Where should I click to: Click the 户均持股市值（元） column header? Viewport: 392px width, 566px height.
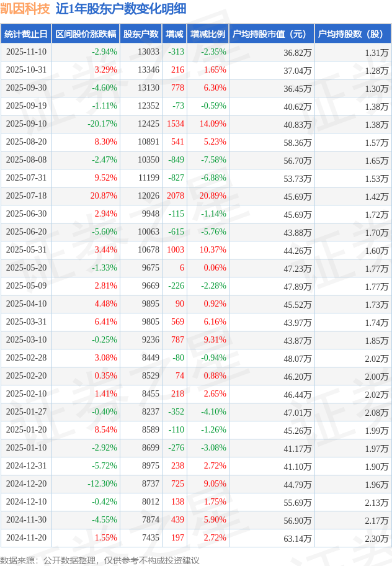271,34
